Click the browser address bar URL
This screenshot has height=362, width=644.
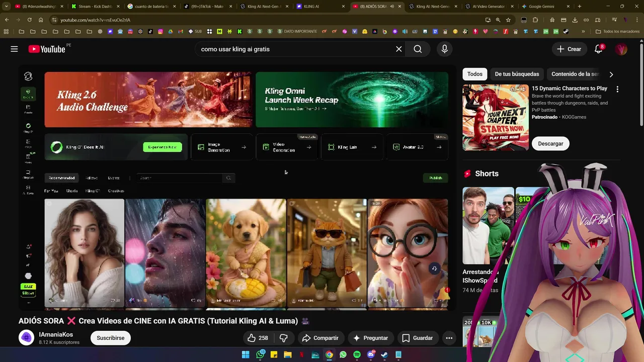point(96,20)
